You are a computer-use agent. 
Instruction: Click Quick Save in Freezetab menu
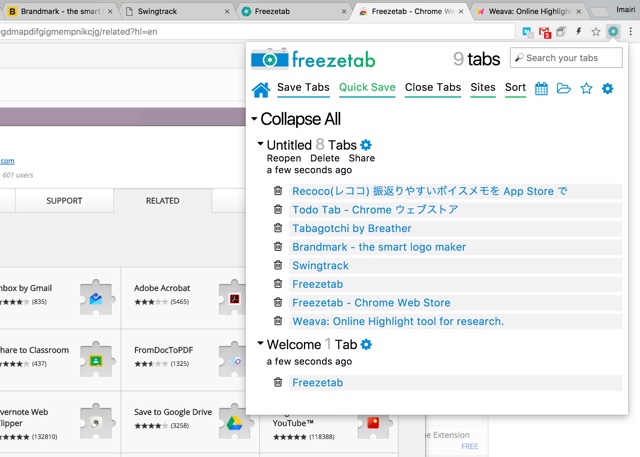coord(367,87)
